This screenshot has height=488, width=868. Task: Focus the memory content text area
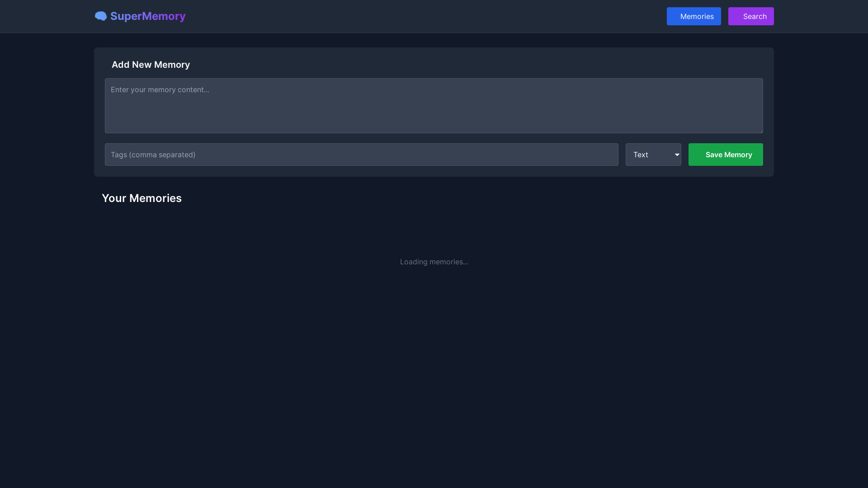pyautogui.click(x=434, y=106)
